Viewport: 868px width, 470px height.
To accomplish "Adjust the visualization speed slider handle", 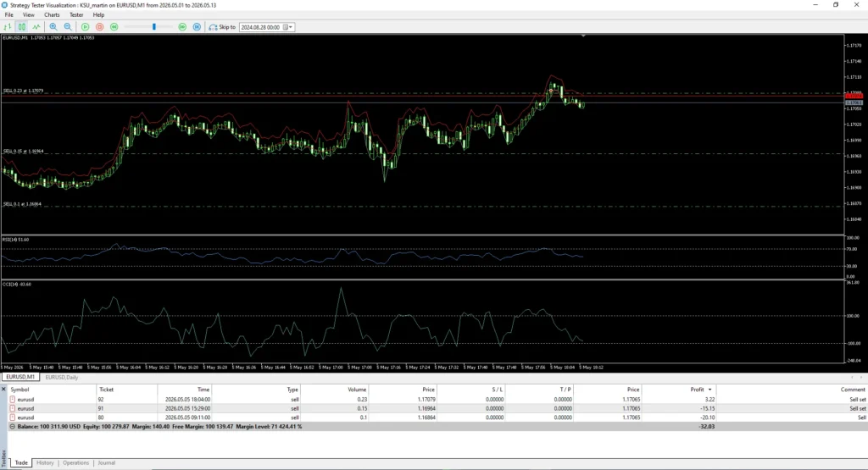I will 154,26.
